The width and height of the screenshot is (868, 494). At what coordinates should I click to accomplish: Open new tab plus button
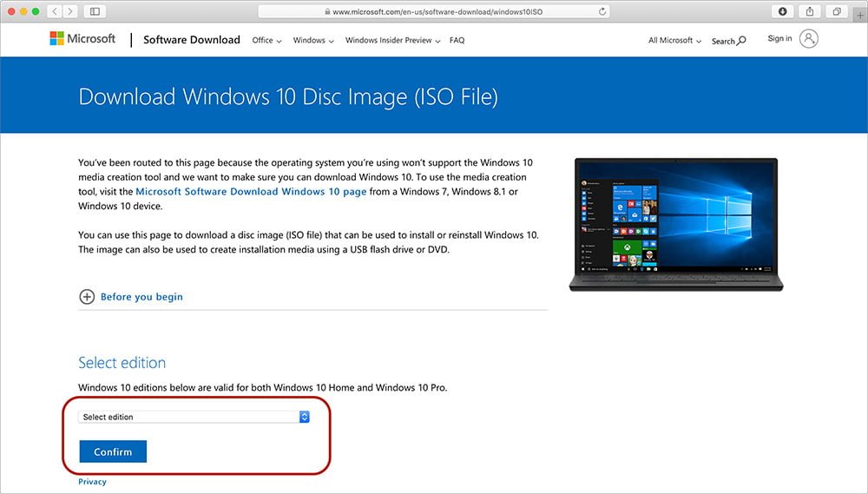coord(859,15)
